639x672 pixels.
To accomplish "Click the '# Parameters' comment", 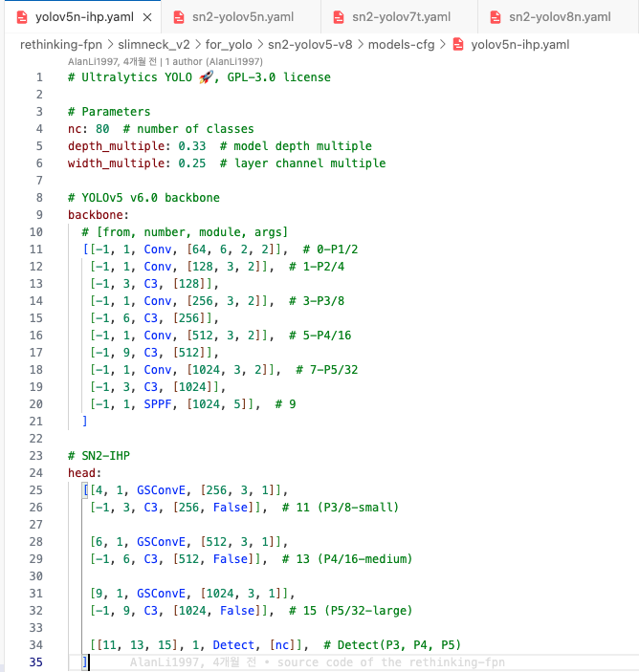I will pos(109,112).
